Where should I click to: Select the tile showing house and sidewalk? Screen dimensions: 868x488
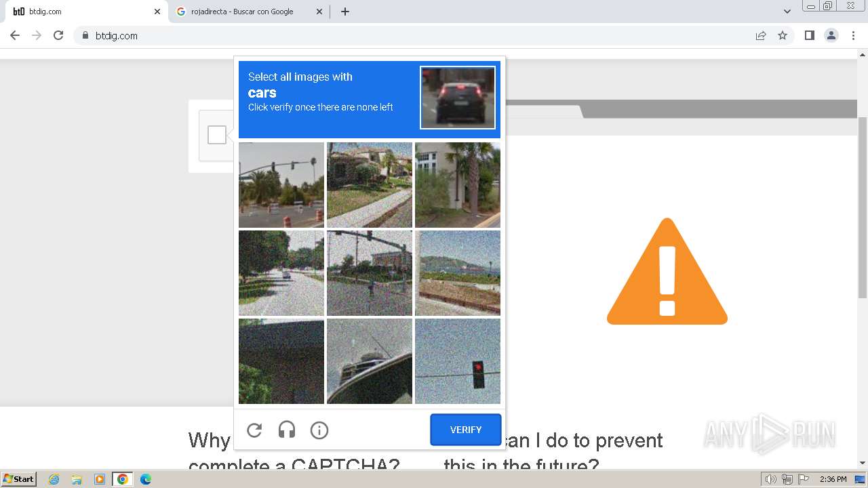pyautogui.click(x=370, y=185)
